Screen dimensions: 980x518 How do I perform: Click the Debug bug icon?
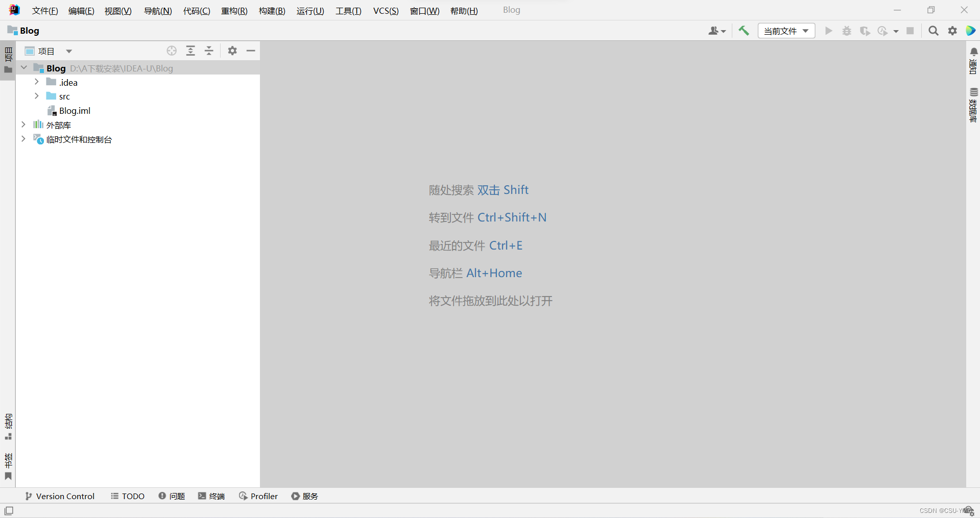pyautogui.click(x=847, y=31)
